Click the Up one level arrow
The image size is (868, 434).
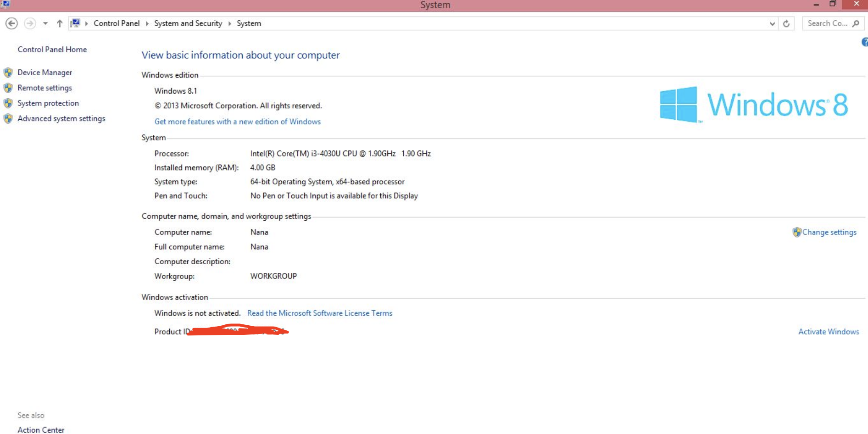click(x=60, y=23)
